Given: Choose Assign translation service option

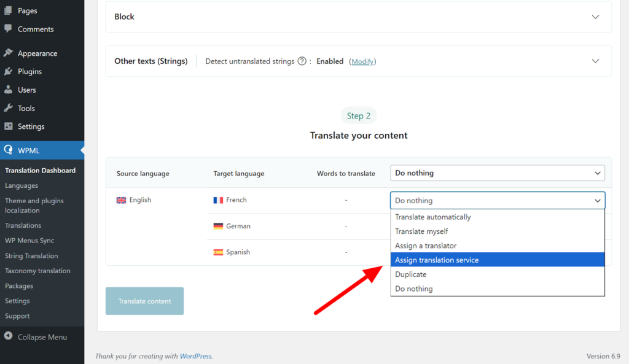Looking at the screenshot, I should tap(498, 260).
